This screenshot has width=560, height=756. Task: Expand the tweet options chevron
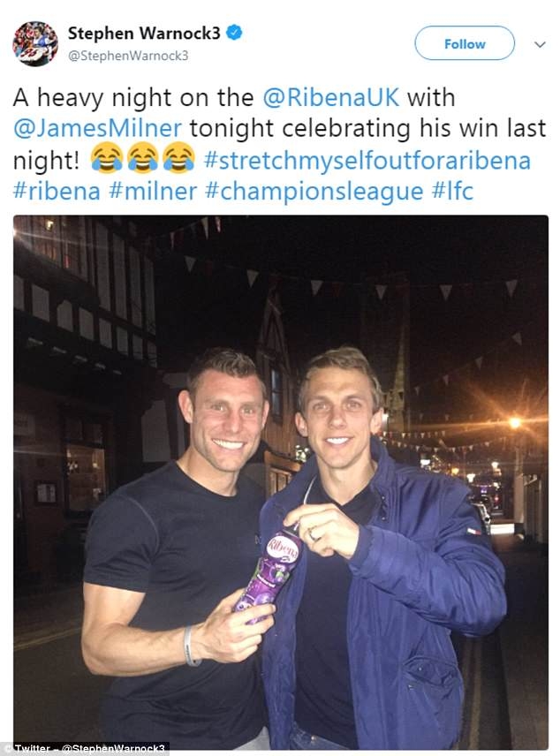(x=541, y=44)
